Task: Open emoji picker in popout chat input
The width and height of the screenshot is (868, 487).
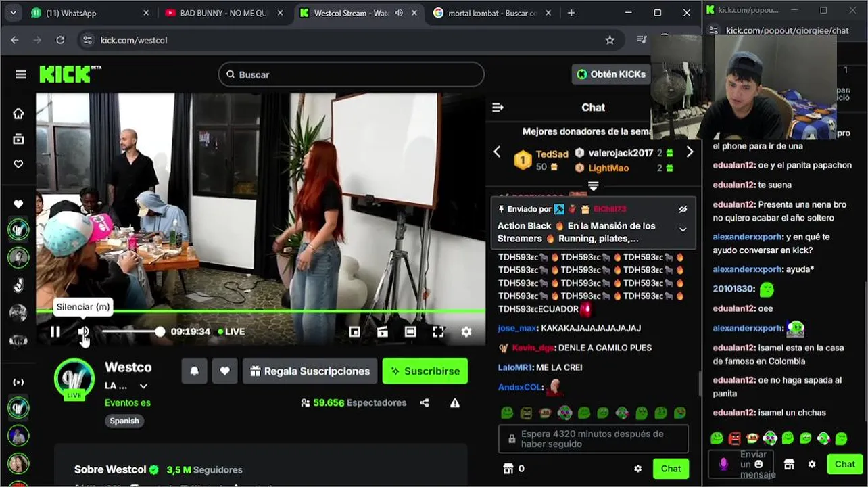Action: pyautogui.click(x=759, y=464)
